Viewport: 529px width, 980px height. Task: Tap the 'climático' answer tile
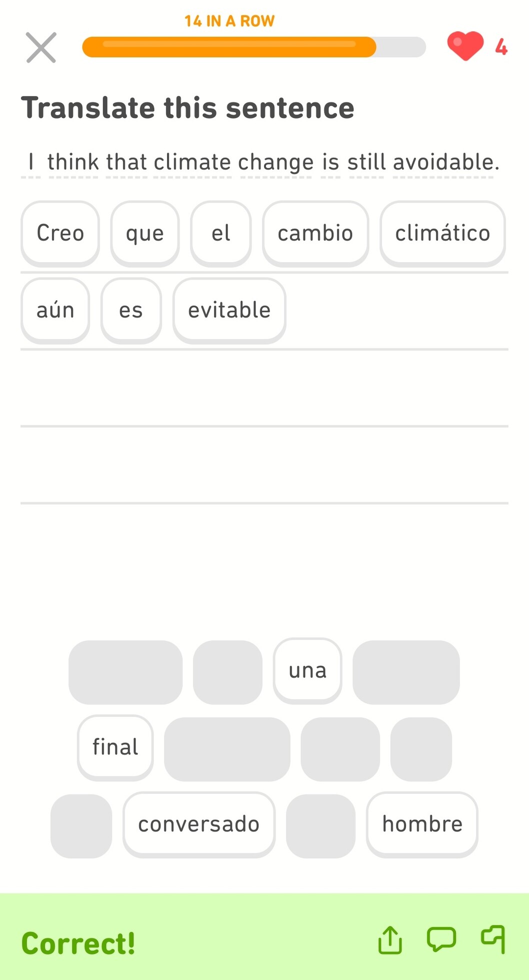click(442, 234)
